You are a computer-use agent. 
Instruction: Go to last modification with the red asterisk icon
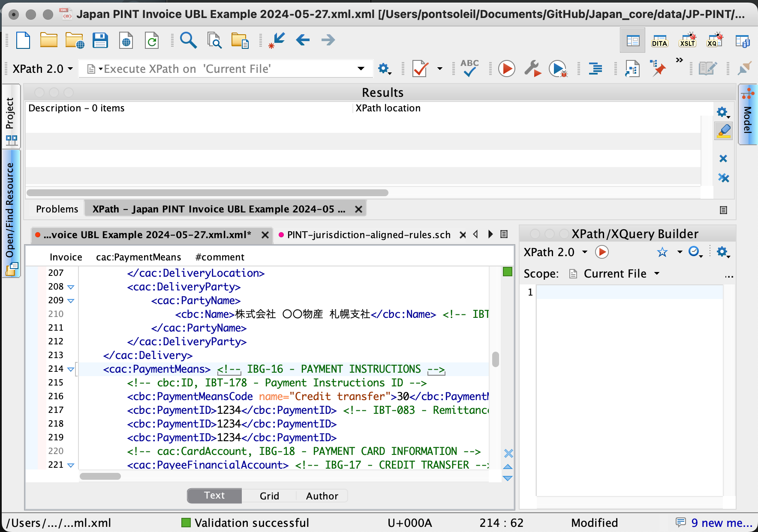pos(277,41)
